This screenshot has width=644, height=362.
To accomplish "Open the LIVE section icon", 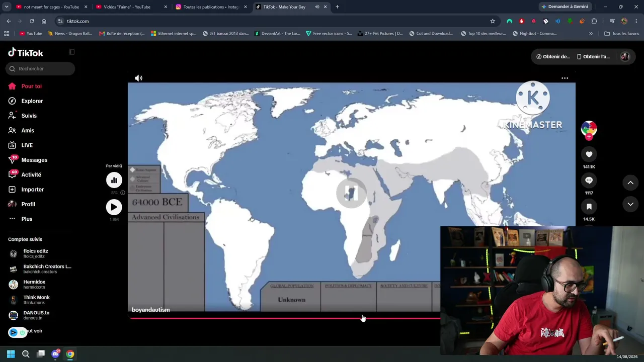I will [x=12, y=145].
